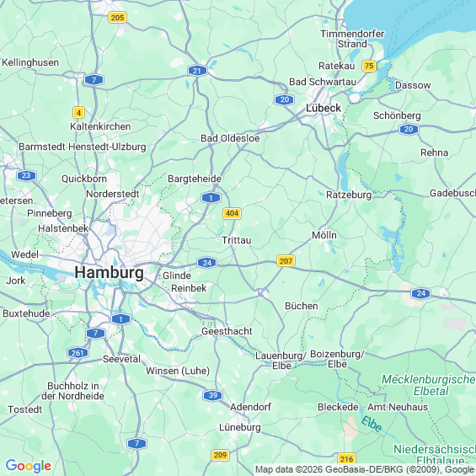476x476 pixels.
Task: Click the yellow 216 road shield
Action: 346,458
